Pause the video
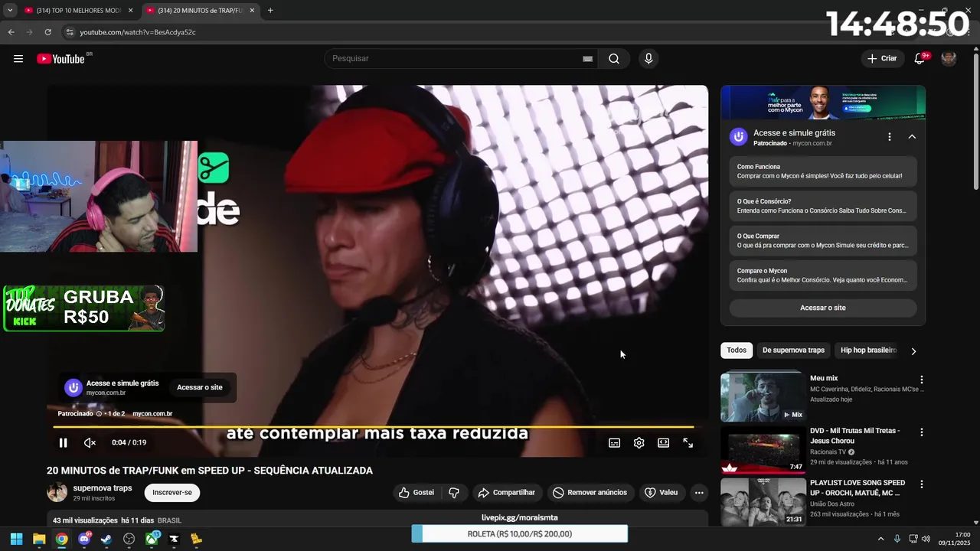Image resolution: width=980 pixels, height=551 pixels. (x=64, y=442)
